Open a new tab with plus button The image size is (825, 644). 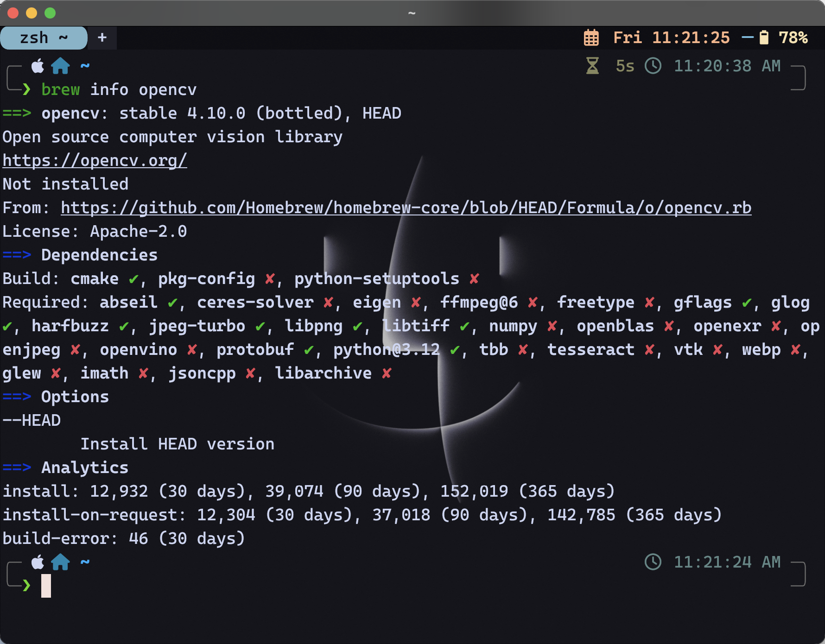coord(102,38)
